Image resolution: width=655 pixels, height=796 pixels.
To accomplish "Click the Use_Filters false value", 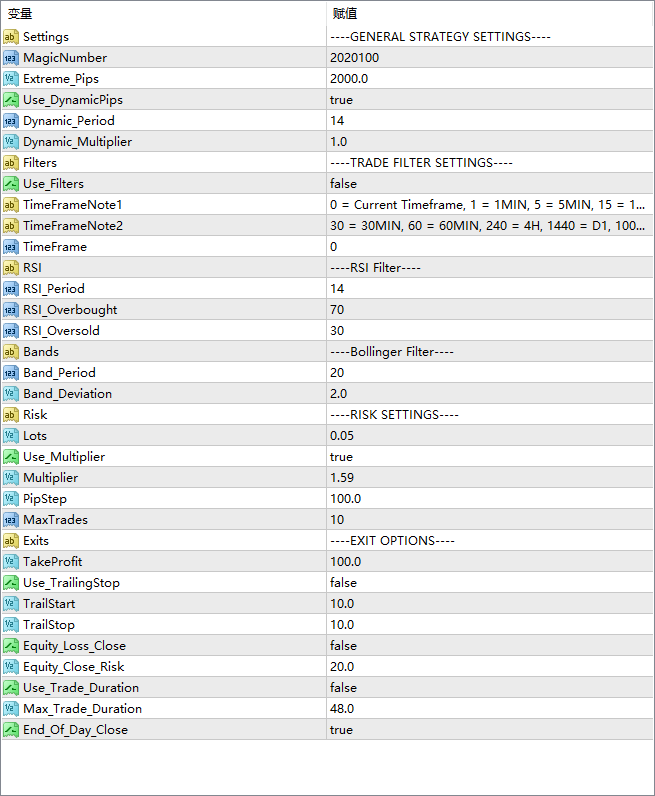I will 343,184.
